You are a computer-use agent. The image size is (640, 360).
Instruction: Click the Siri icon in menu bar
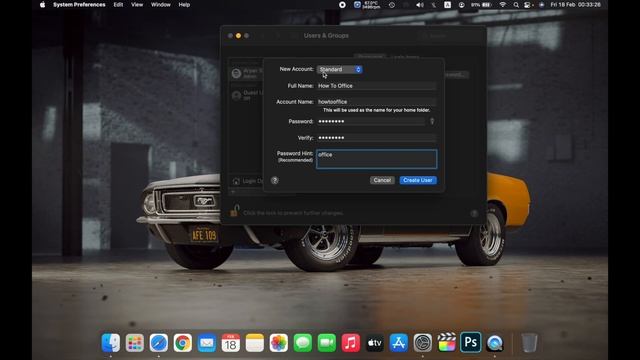click(x=542, y=5)
